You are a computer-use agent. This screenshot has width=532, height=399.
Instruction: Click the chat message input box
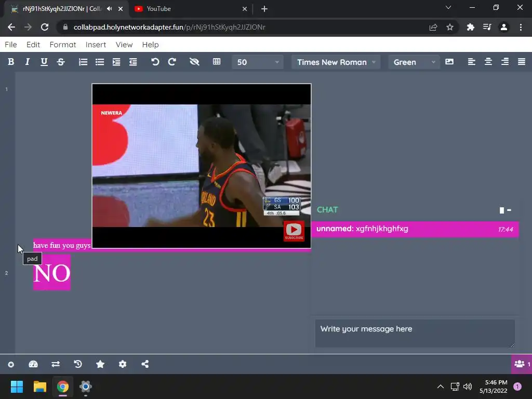pyautogui.click(x=415, y=333)
